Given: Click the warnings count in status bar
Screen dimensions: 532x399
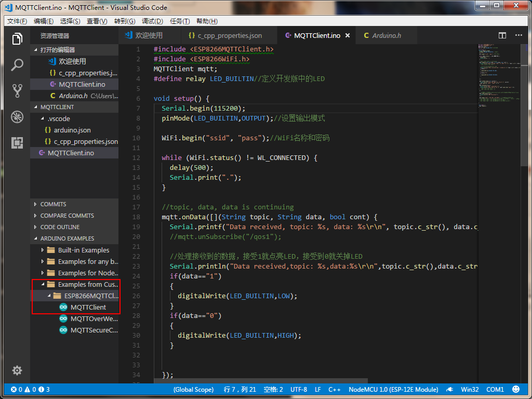Looking at the screenshot, I should tap(30, 389).
